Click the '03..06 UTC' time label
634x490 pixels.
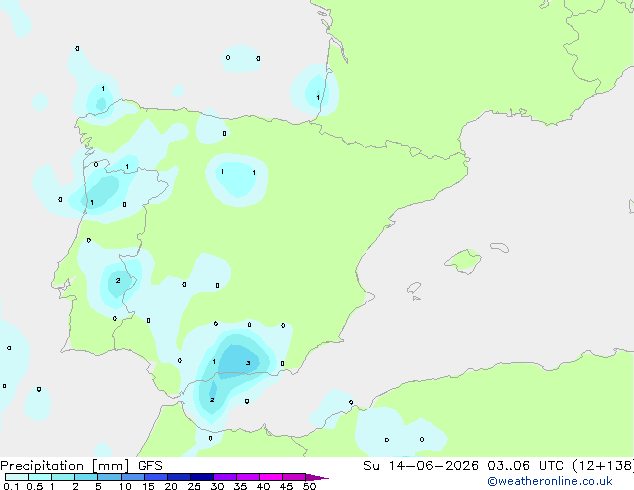tap(525, 466)
